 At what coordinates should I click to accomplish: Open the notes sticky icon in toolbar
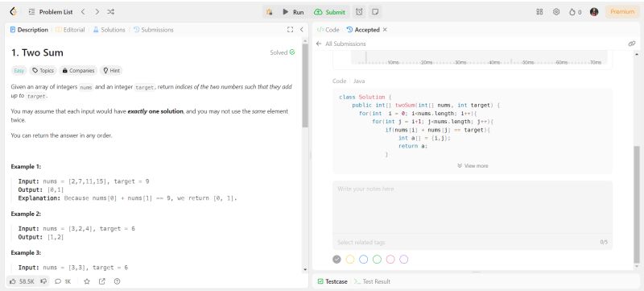(375, 12)
